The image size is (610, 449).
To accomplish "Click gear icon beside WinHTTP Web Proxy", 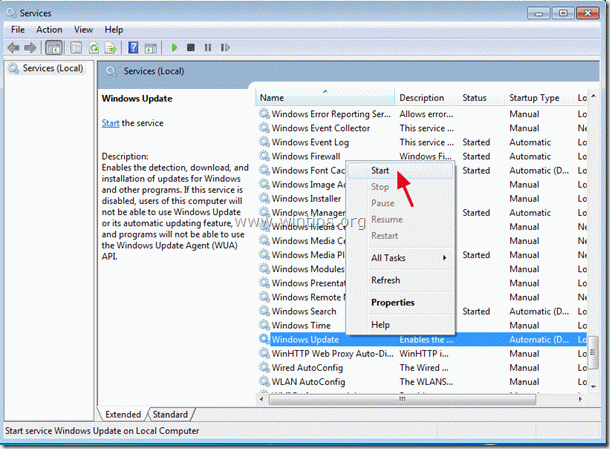I will 264,353.
